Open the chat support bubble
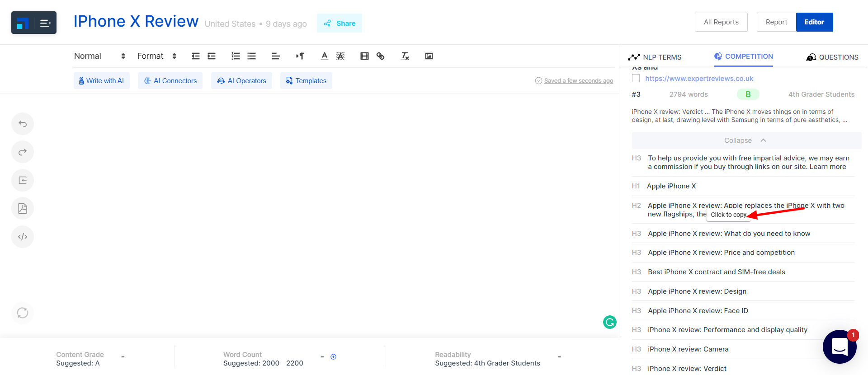The image size is (868, 375). coord(840,347)
